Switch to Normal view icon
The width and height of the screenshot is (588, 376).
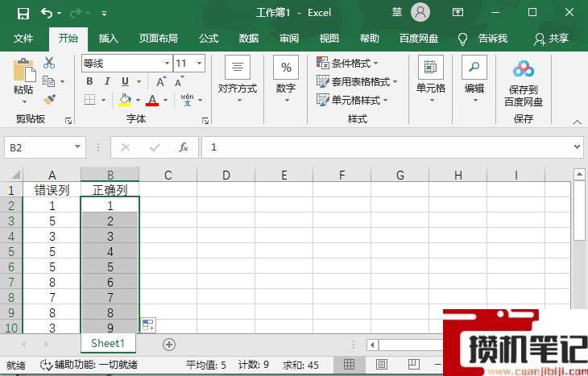coord(349,364)
